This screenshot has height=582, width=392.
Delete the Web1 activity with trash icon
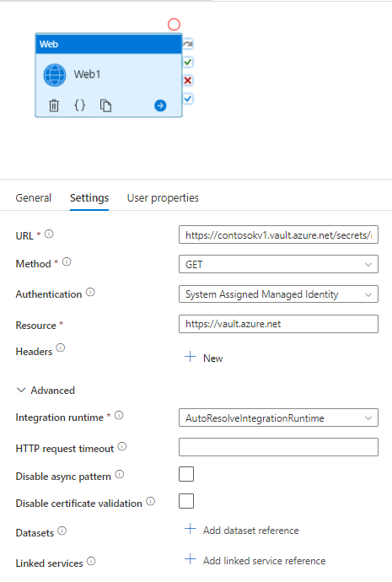pos(54,105)
